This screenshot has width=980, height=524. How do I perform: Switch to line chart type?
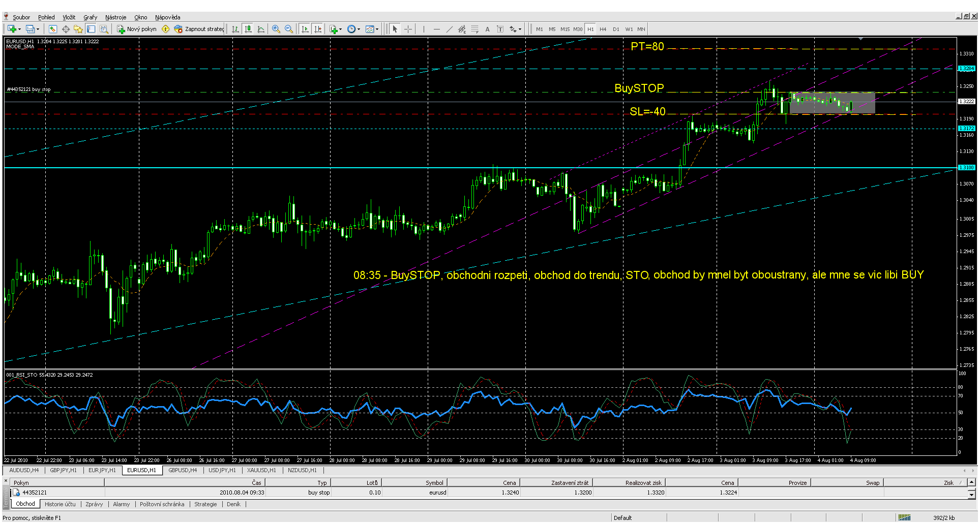(x=261, y=29)
